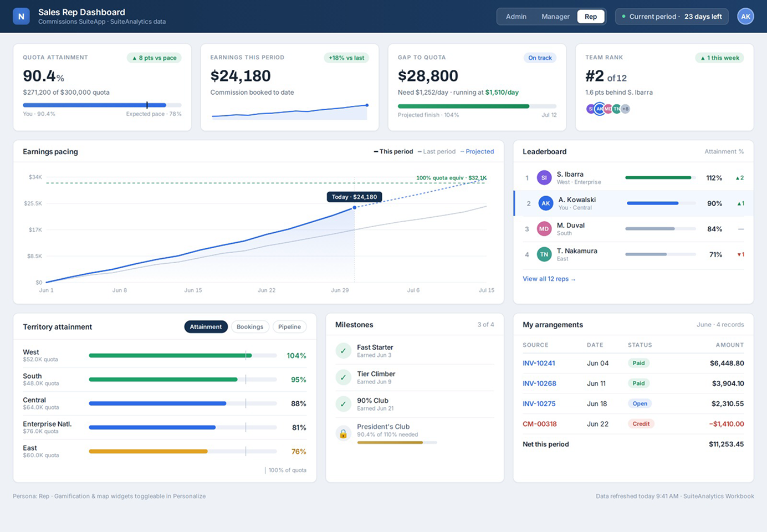Click the West territory attainment bar
Viewport: 767px width, 532px height.
point(183,356)
